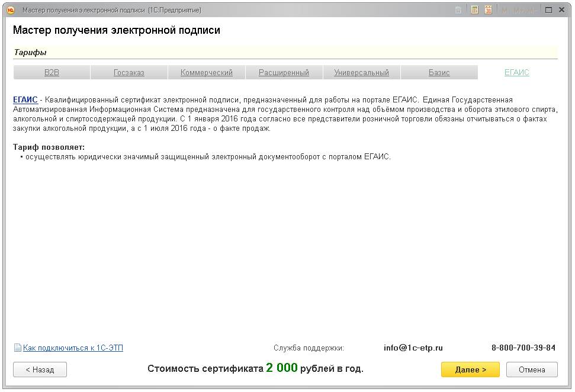Go back with the Назад button

click(x=40, y=369)
